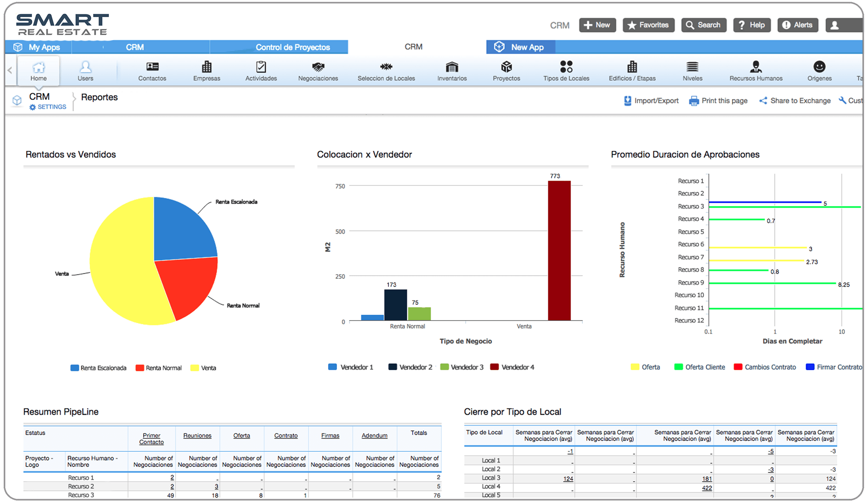868x503 pixels.
Task: Open Oferta column link in PipeLine
Action: (x=242, y=436)
